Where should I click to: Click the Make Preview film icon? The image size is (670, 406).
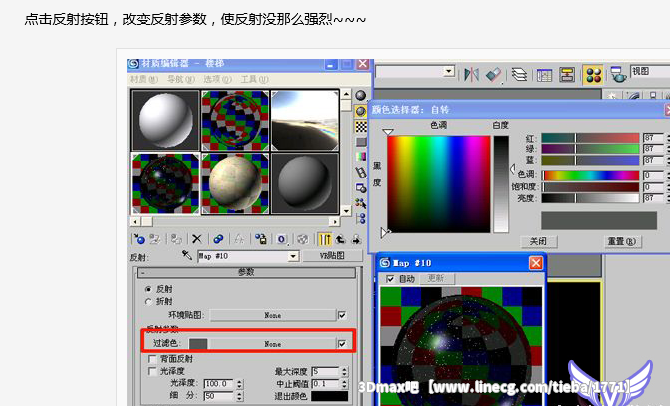coord(361,172)
